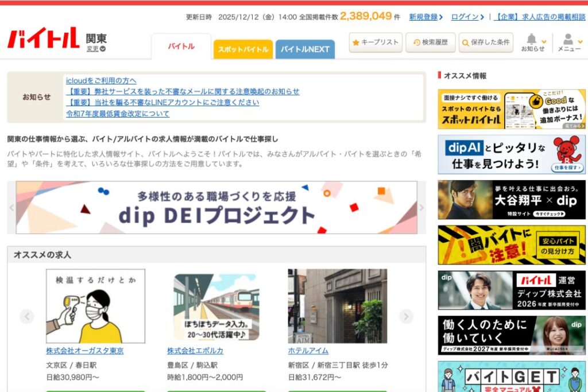This screenshot has height=392, width=588.
Task: Open the 大谷翔平 × dip banner
Action: click(511, 200)
